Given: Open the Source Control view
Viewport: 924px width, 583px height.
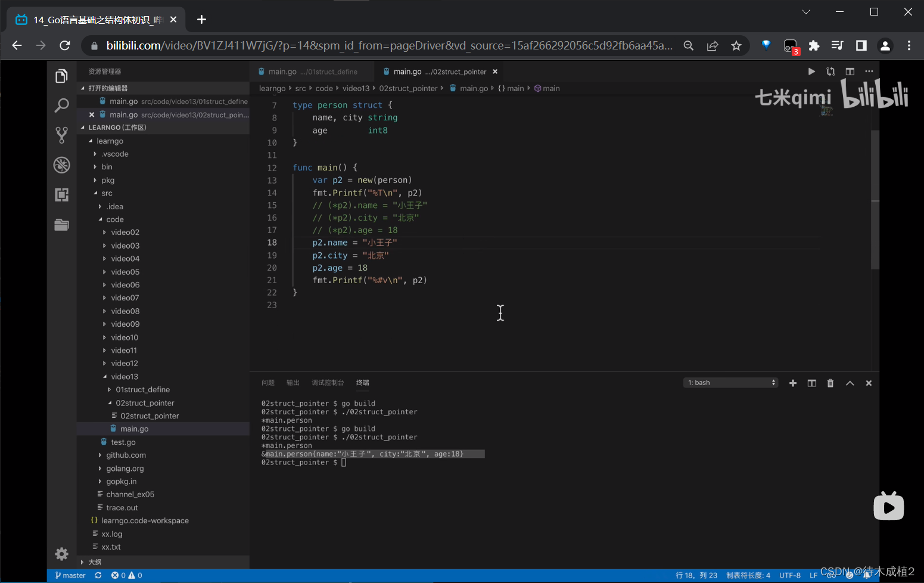Looking at the screenshot, I should 61,135.
